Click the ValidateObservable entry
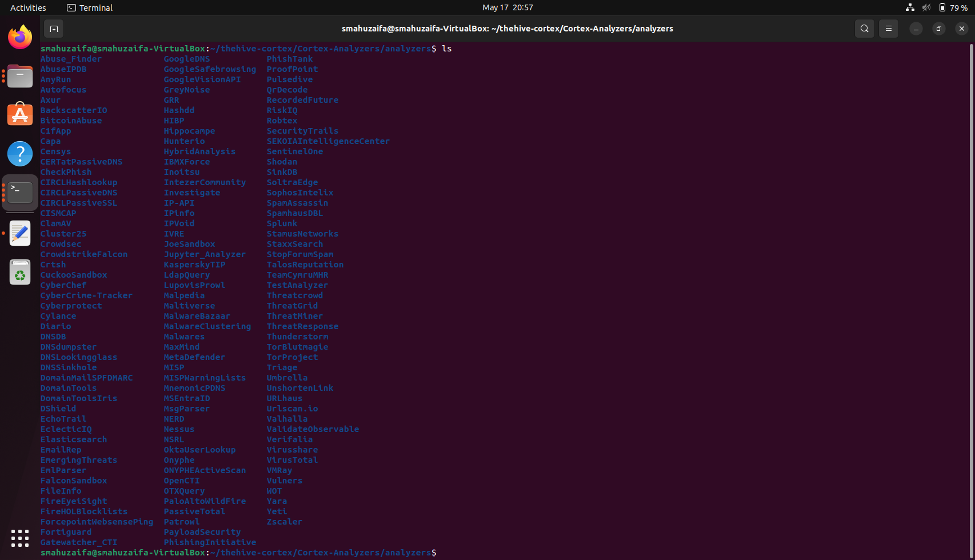This screenshot has height=560, width=975. coord(313,429)
